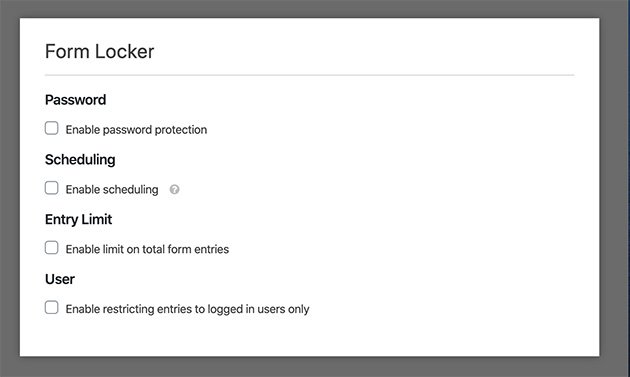
Task: Click the divider line under Form Locker
Action: tap(309, 75)
